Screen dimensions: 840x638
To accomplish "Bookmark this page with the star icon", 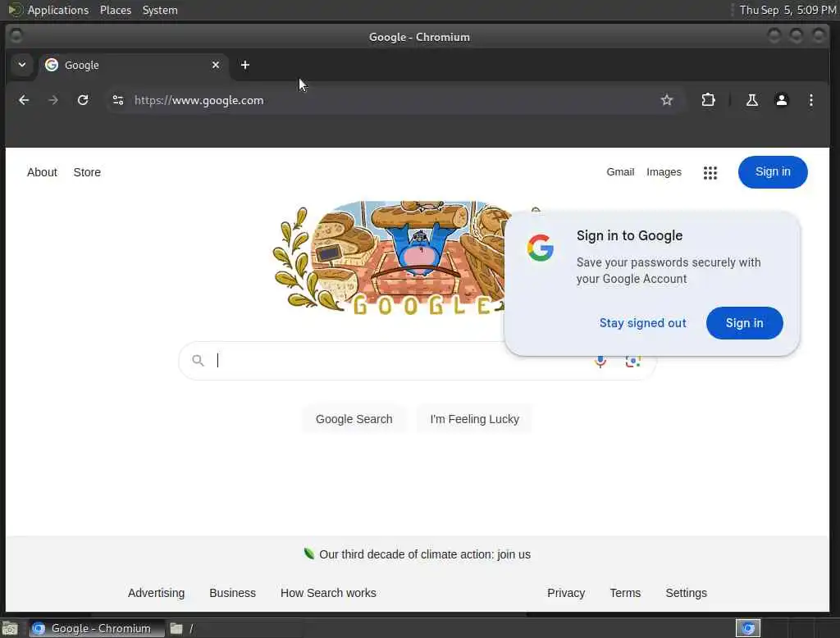I will pyautogui.click(x=666, y=100).
